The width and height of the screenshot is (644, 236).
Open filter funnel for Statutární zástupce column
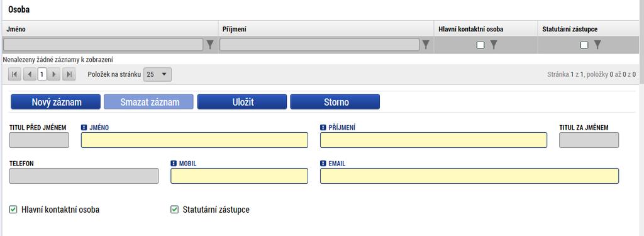[597, 45]
